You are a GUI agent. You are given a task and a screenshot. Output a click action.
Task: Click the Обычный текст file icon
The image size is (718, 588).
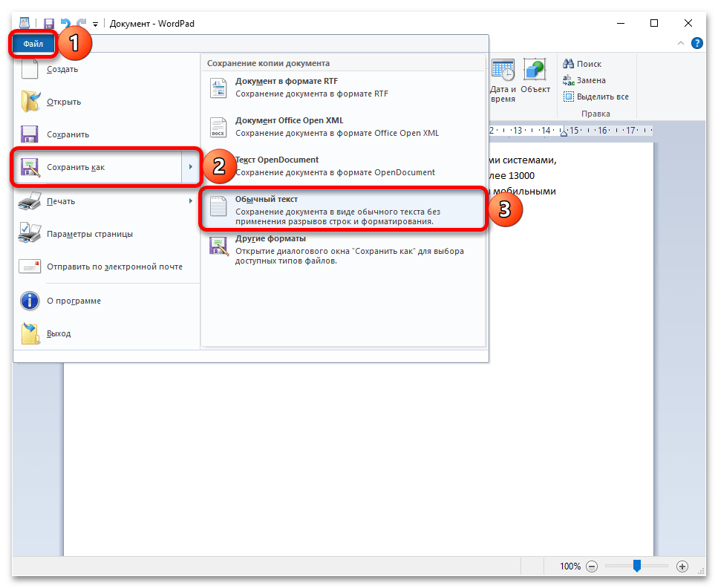tap(218, 206)
